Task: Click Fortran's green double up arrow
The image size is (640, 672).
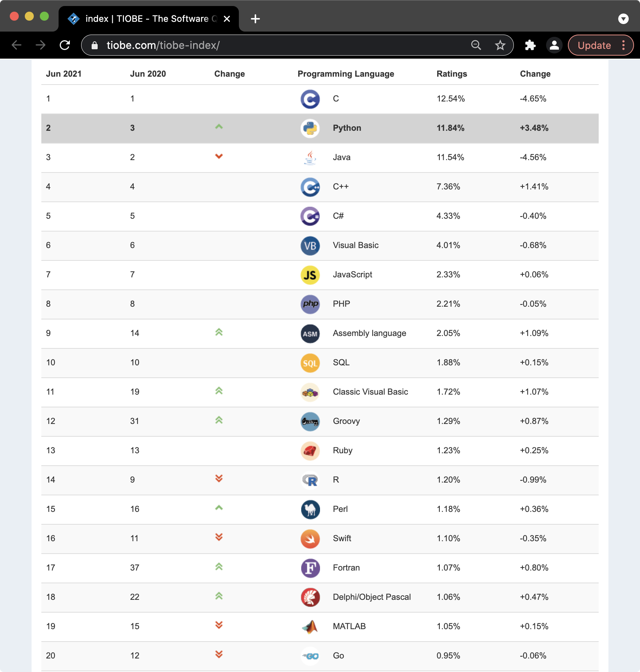Action: (219, 566)
